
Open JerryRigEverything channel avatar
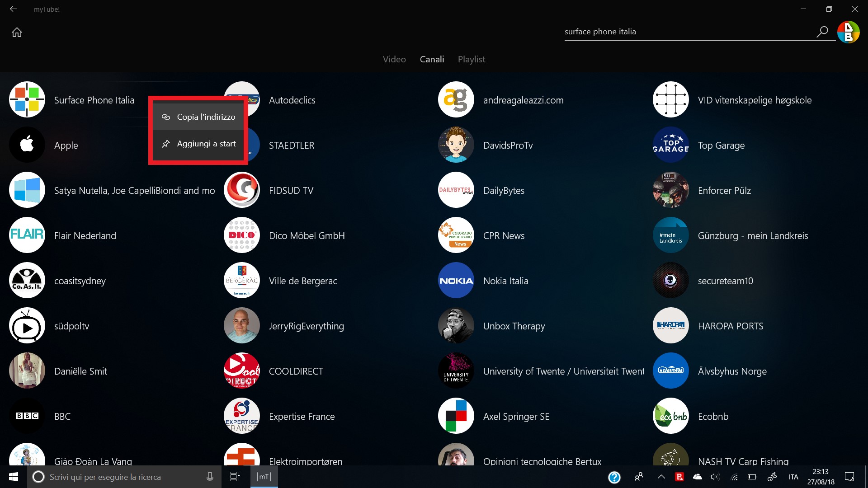pos(242,325)
